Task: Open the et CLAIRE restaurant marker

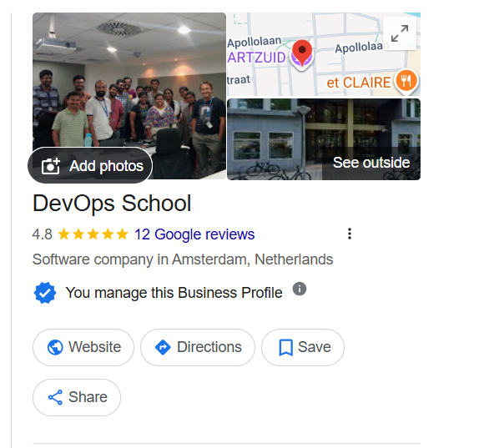Action: (x=406, y=81)
